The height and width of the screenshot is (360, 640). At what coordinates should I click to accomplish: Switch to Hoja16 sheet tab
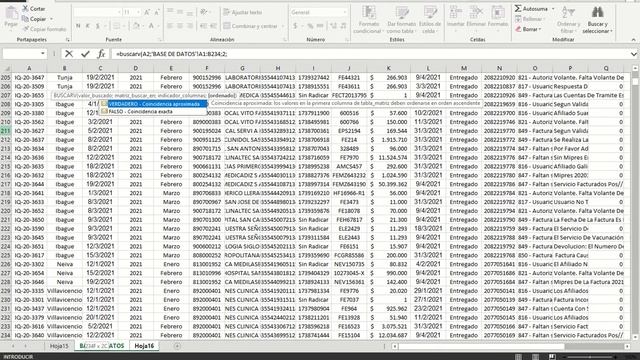[x=144, y=346]
